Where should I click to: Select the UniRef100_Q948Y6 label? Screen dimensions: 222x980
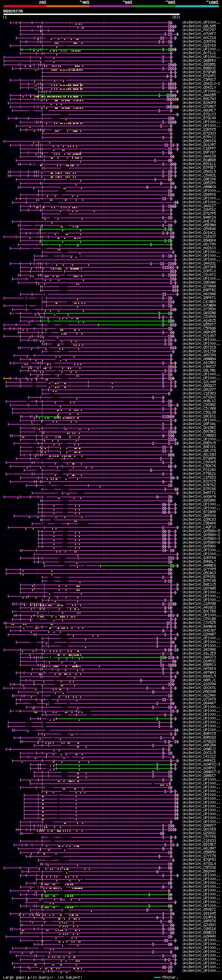point(199,194)
